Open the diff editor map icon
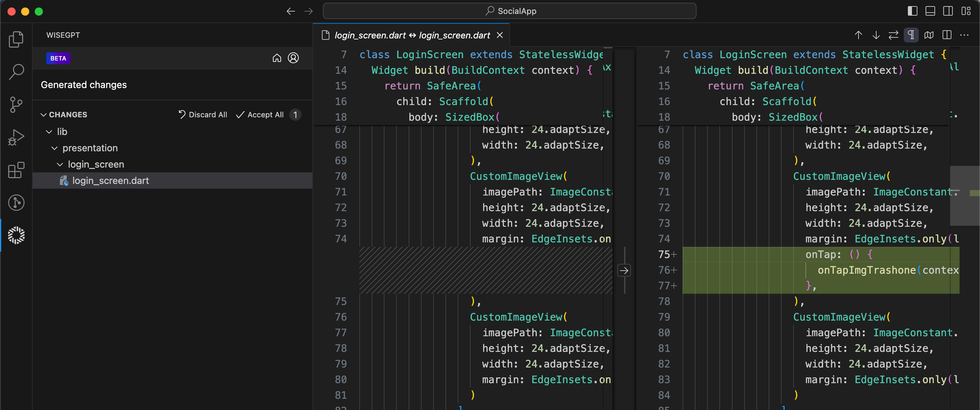The width and height of the screenshot is (980, 410). [x=929, y=35]
